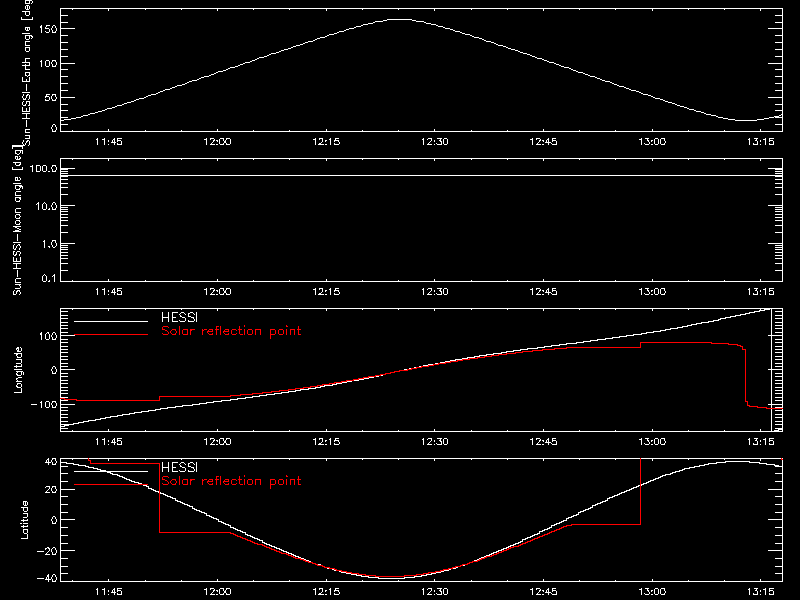The image size is (800, 600).
Task: Click the -40 tick label on Latitude plot
Action: tap(47, 579)
